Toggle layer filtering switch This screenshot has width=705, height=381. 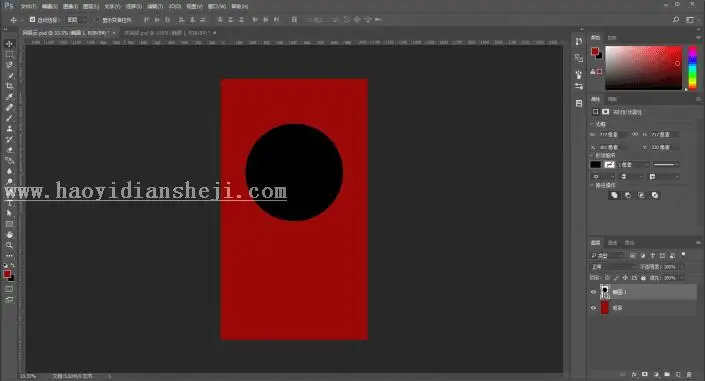tap(683, 255)
